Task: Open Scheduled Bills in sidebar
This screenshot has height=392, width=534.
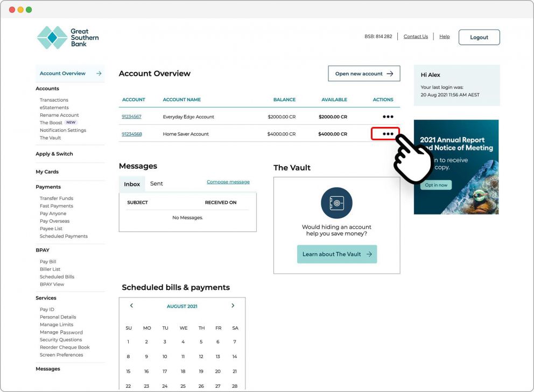Action: tap(57, 276)
